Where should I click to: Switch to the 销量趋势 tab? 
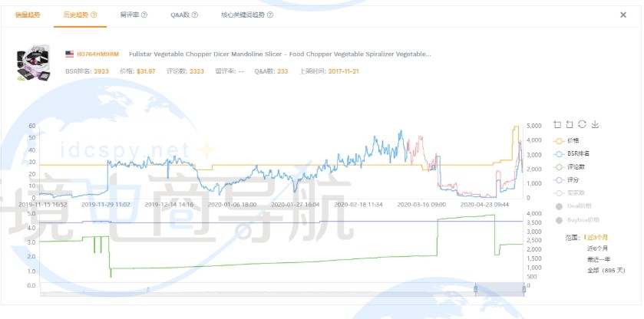(28, 15)
